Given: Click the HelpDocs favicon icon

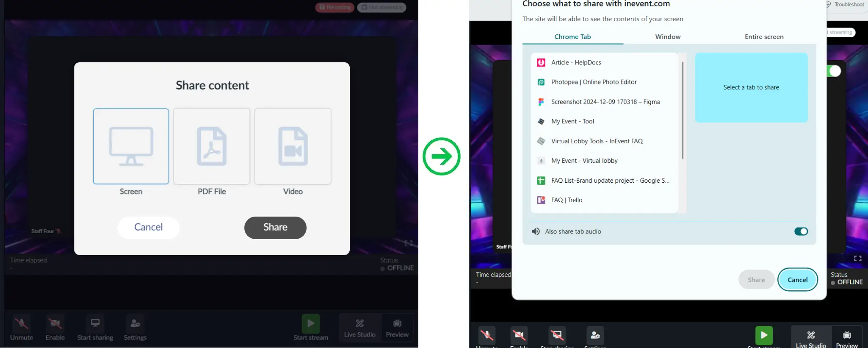Looking at the screenshot, I should pyautogui.click(x=541, y=63).
